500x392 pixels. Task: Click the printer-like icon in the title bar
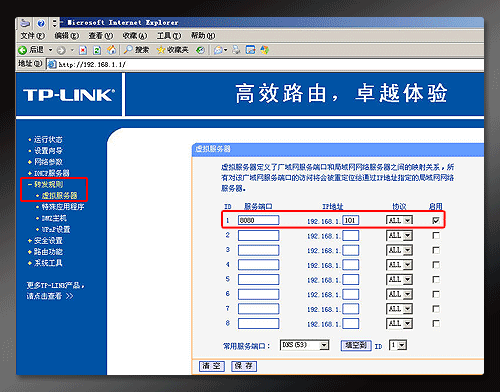[x=25, y=23]
